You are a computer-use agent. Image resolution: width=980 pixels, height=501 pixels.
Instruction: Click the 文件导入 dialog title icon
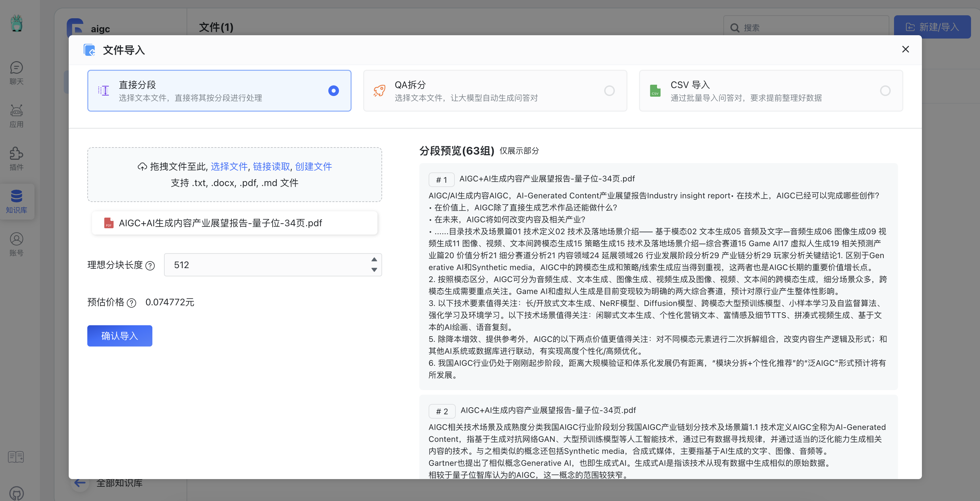[90, 50]
